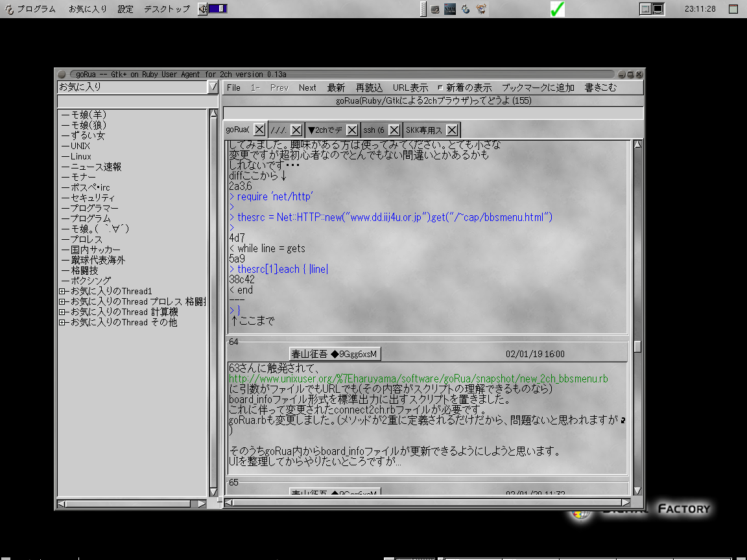Open the drive mount applet icon
This screenshot has width=747, height=560.
[434, 9]
